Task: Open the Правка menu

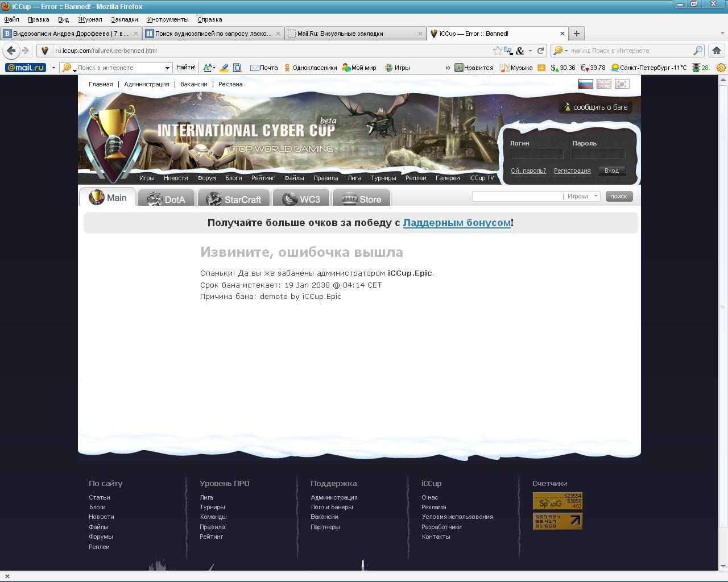Action: click(38, 19)
